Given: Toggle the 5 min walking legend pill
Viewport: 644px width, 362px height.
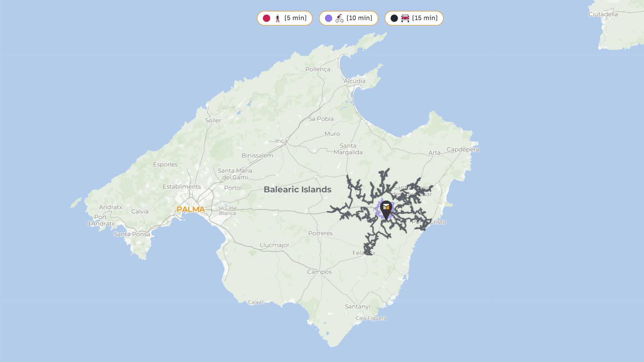Looking at the screenshot, I should pyautogui.click(x=285, y=18).
